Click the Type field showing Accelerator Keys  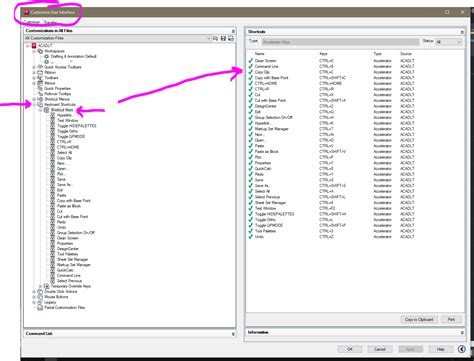click(340, 42)
